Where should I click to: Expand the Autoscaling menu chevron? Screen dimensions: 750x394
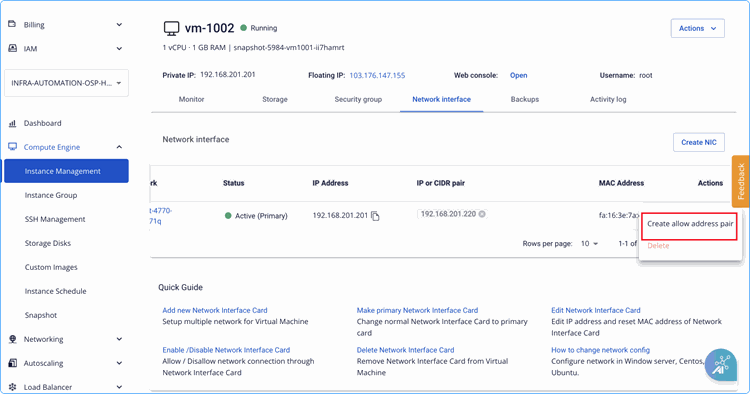119,363
